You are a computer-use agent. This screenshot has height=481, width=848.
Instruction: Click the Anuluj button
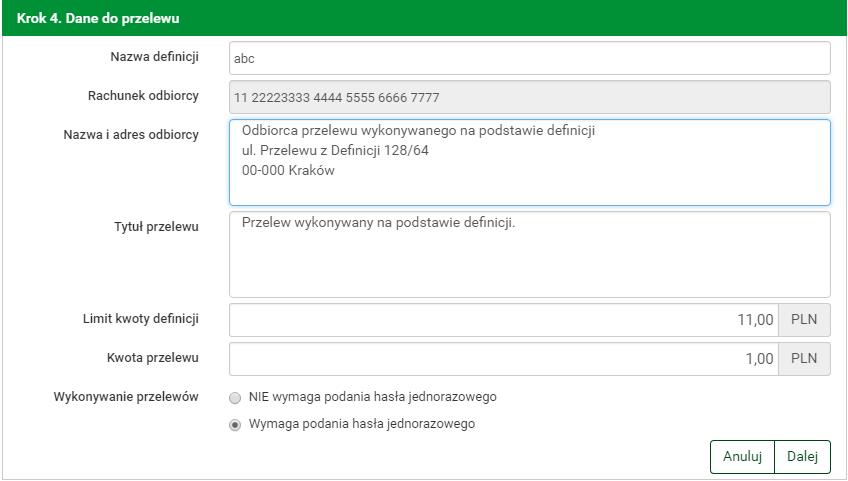point(742,457)
